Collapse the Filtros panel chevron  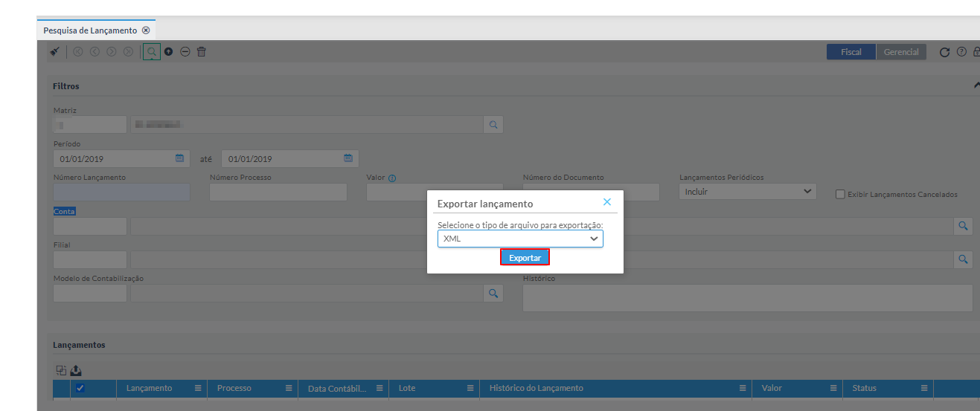tap(976, 86)
